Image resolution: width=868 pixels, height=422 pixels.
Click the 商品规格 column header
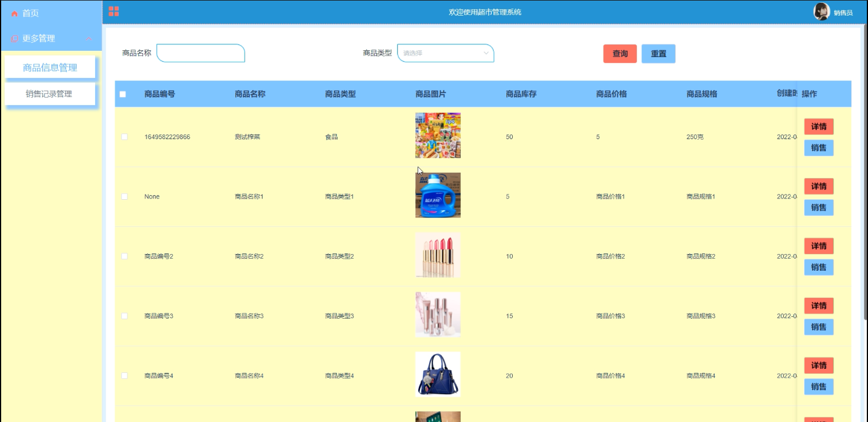(x=702, y=94)
